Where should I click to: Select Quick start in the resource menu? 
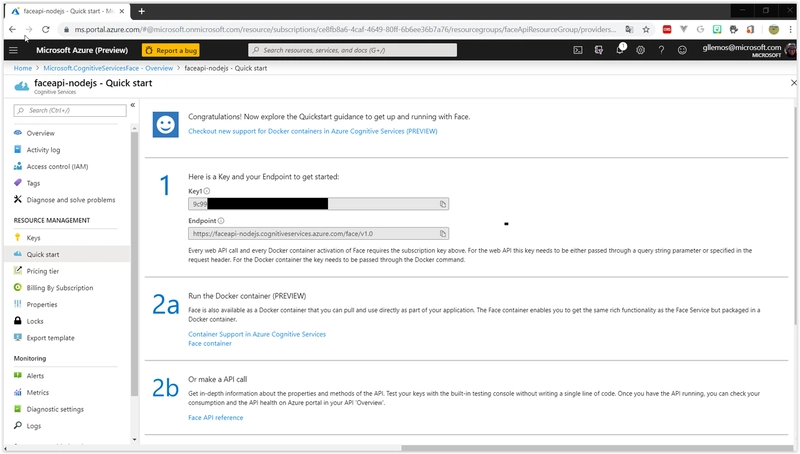(66, 255)
